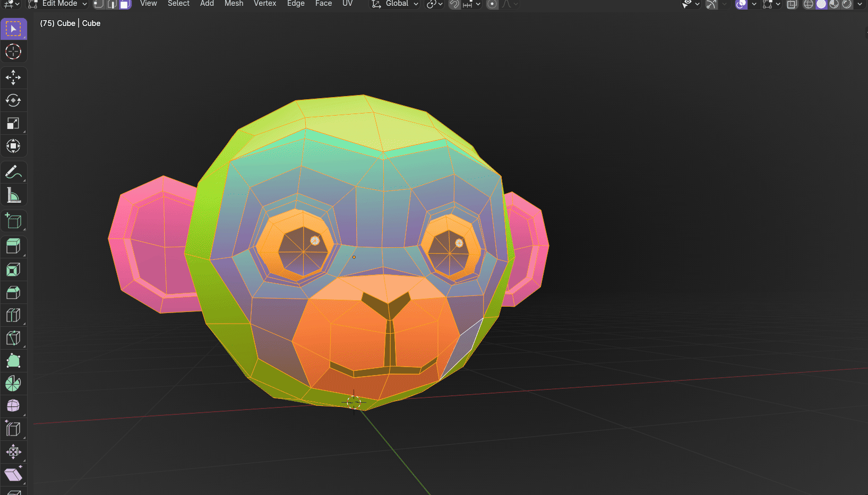This screenshot has width=868, height=495.
Task: Open the Mesh menu
Action: coord(234,4)
